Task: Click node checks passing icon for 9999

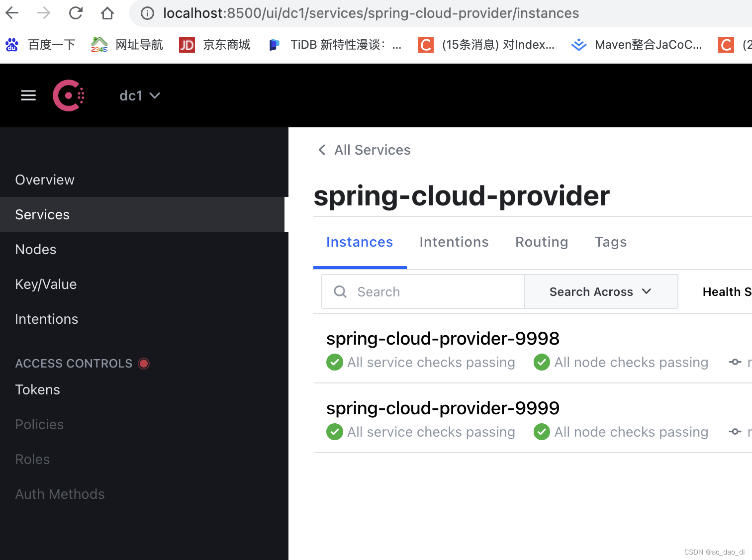Action: pyautogui.click(x=542, y=432)
